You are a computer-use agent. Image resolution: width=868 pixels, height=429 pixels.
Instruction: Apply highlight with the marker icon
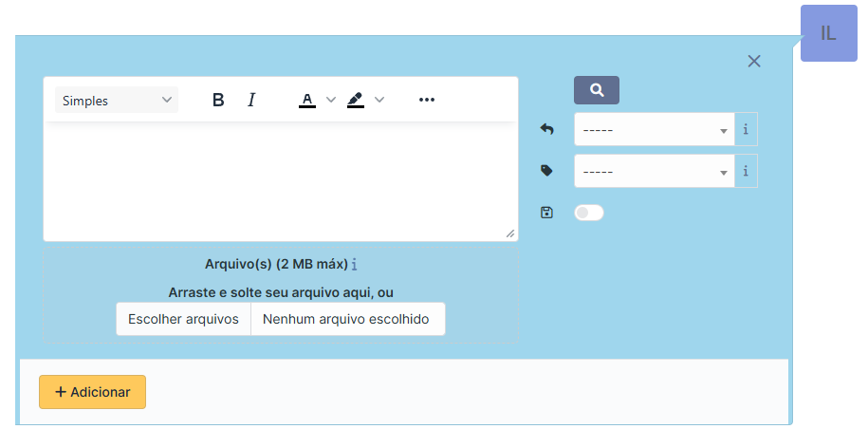356,100
